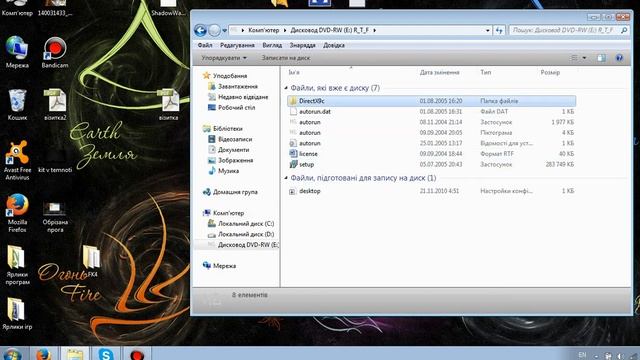640x360 pixels.
Task: Click Обрізана прога desktop icon
Action: pyautogui.click(x=55, y=217)
